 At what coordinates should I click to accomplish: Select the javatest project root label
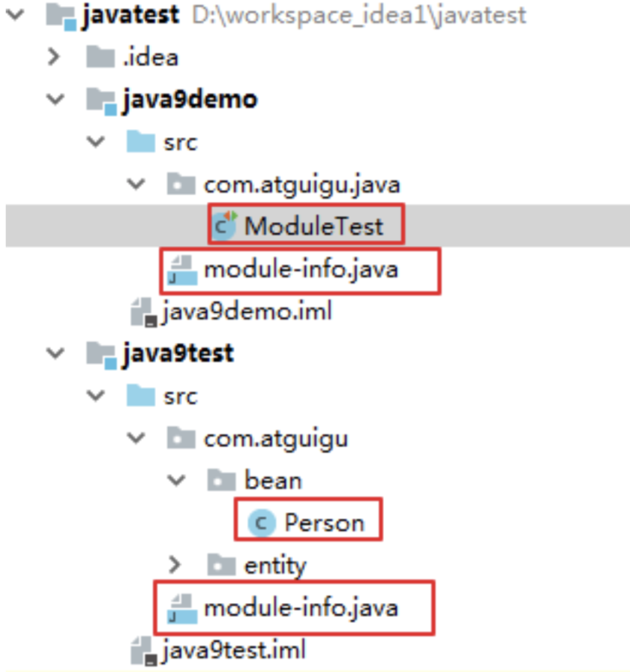point(130,15)
